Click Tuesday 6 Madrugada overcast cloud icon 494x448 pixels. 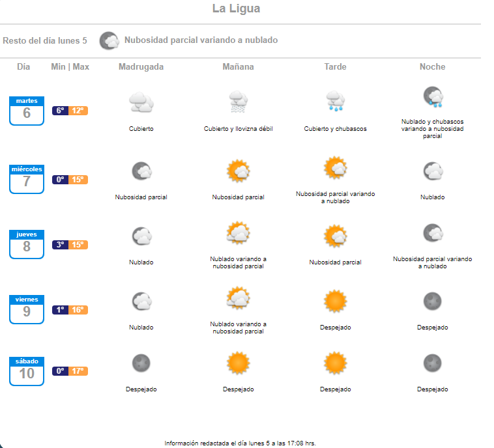(x=141, y=102)
